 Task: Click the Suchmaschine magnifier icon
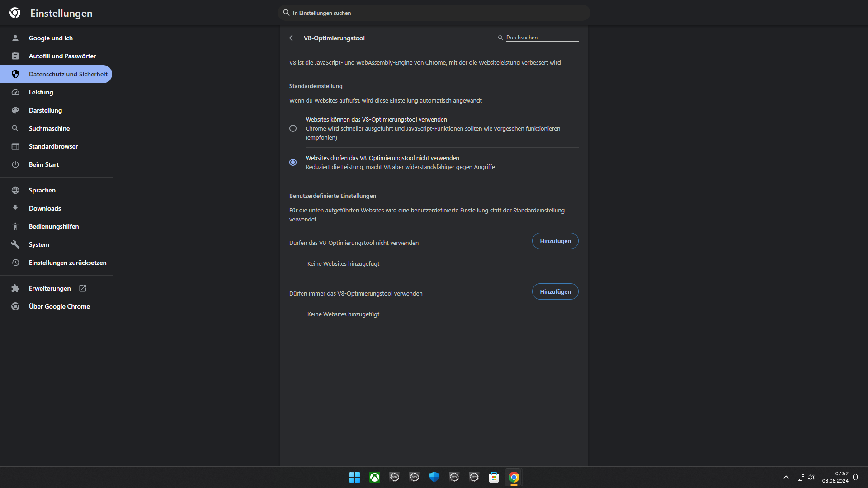[x=15, y=128]
